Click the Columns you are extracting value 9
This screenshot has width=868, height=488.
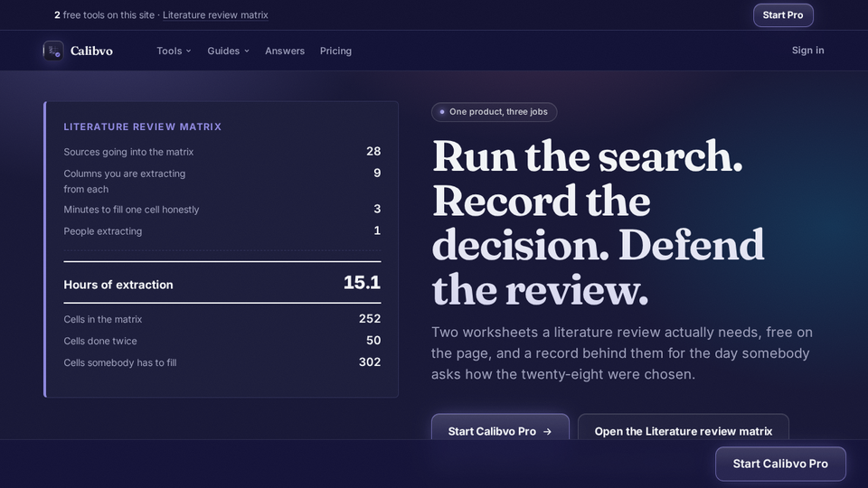click(x=377, y=173)
